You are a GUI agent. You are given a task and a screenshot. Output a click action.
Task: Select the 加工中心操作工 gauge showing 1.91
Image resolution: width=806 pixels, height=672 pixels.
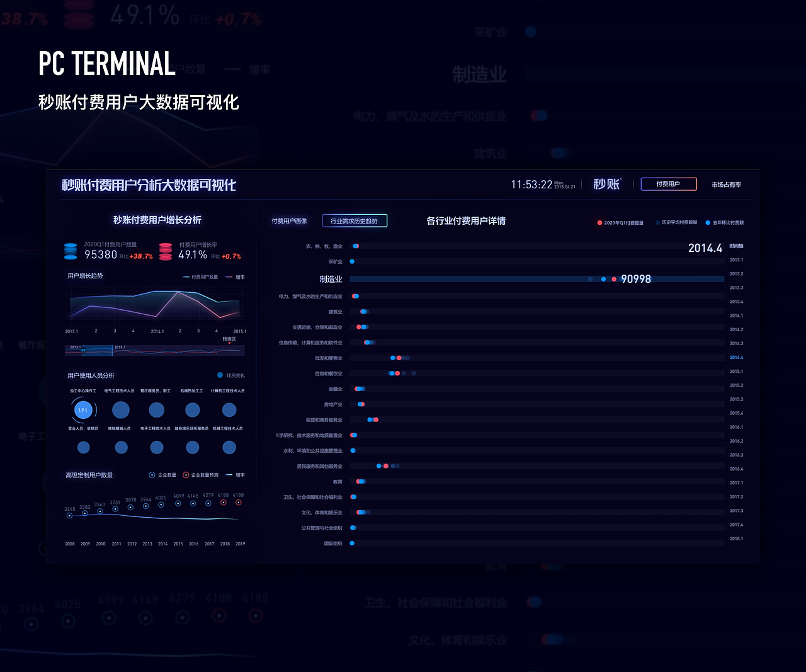(x=83, y=409)
